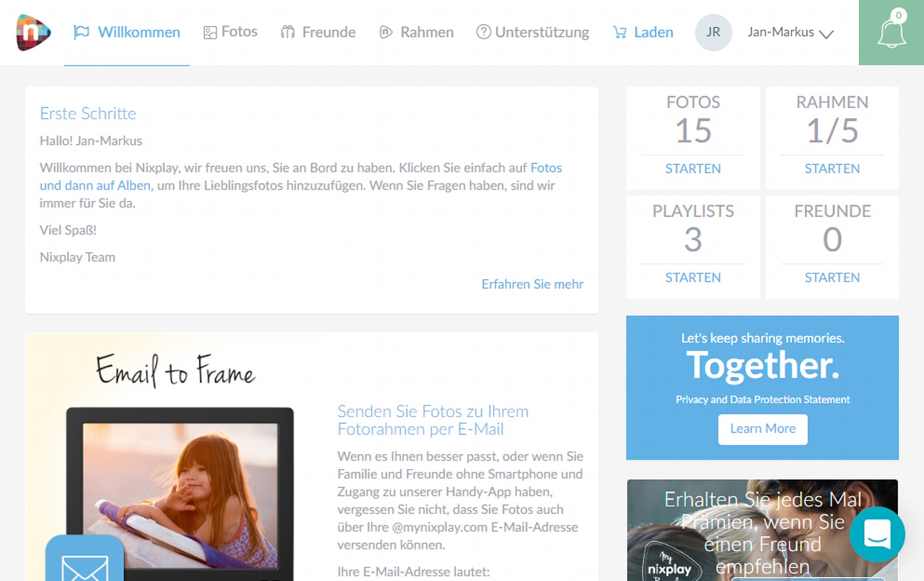The width and height of the screenshot is (924, 581).
Task: Click the Privacy and Data Protection Statement text
Action: [763, 399]
